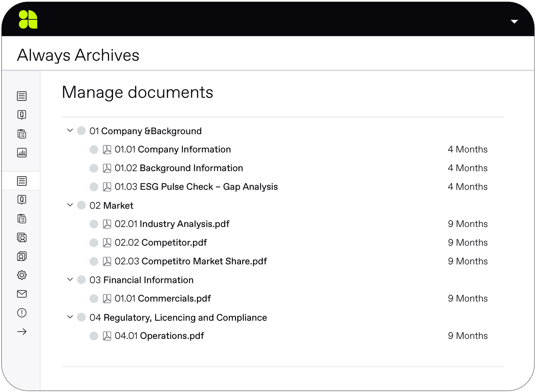Open 02.03 Competitro Market Share.pdf document

(x=190, y=261)
